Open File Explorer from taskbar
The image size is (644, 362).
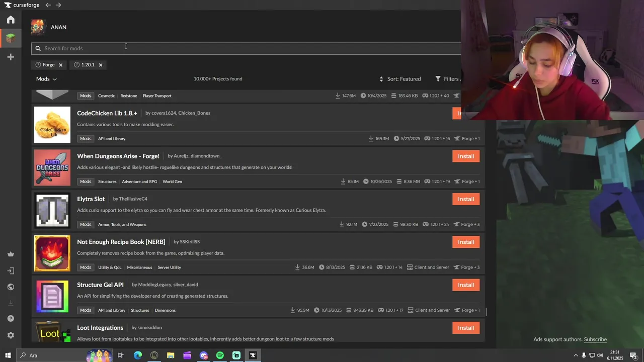point(171,355)
